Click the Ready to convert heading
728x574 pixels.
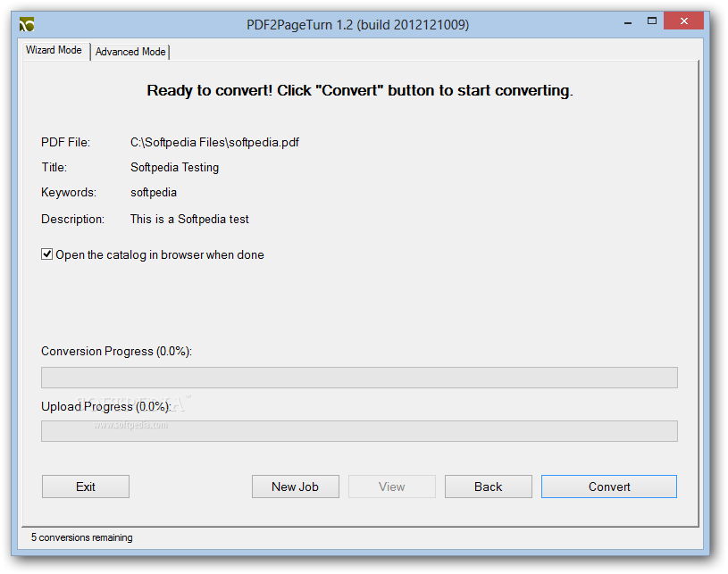pos(360,90)
